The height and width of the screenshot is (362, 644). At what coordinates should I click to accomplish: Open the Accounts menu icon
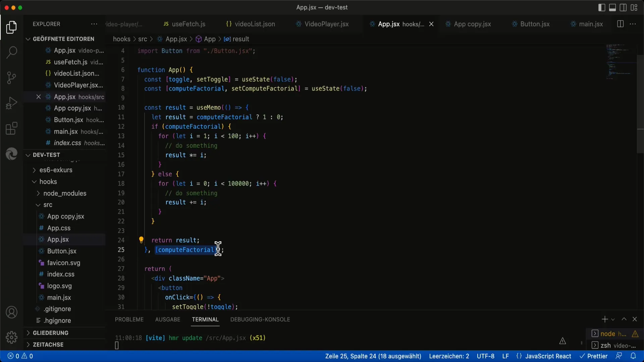pyautogui.click(x=11, y=312)
